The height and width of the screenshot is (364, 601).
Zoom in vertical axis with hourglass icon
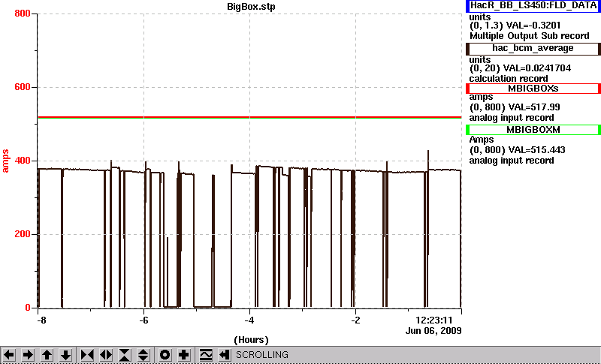coord(125,355)
